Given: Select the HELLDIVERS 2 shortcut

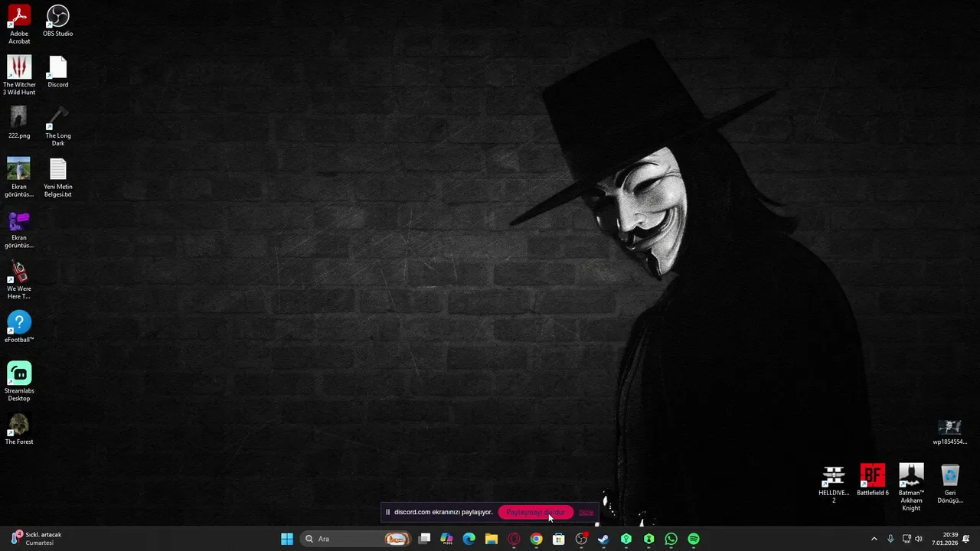Looking at the screenshot, I should point(834,484).
